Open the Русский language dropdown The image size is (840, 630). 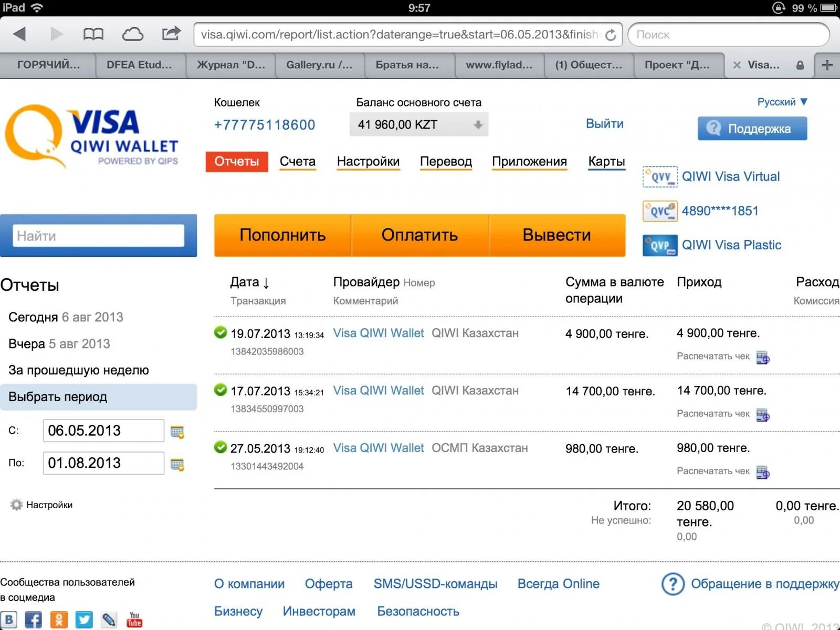(x=782, y=102)
